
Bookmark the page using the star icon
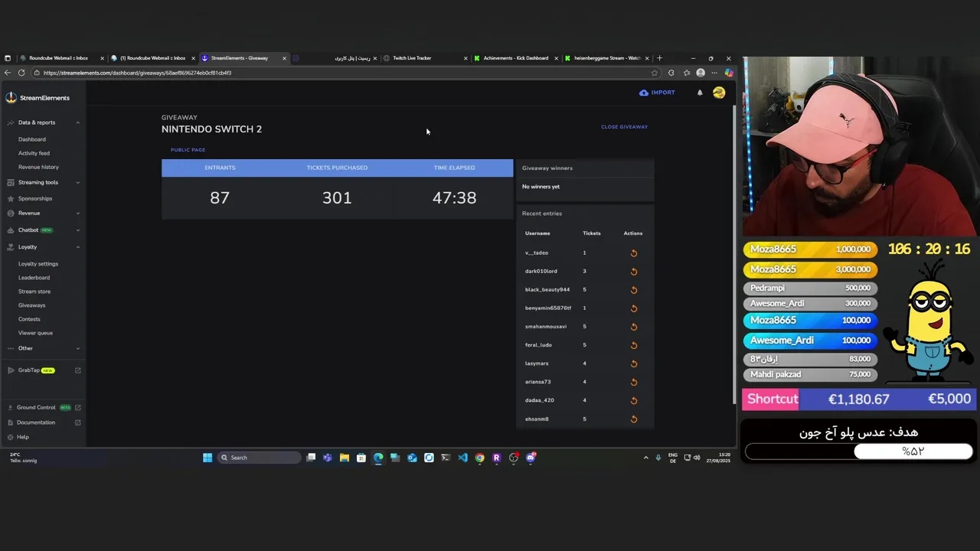click(654, 73)
